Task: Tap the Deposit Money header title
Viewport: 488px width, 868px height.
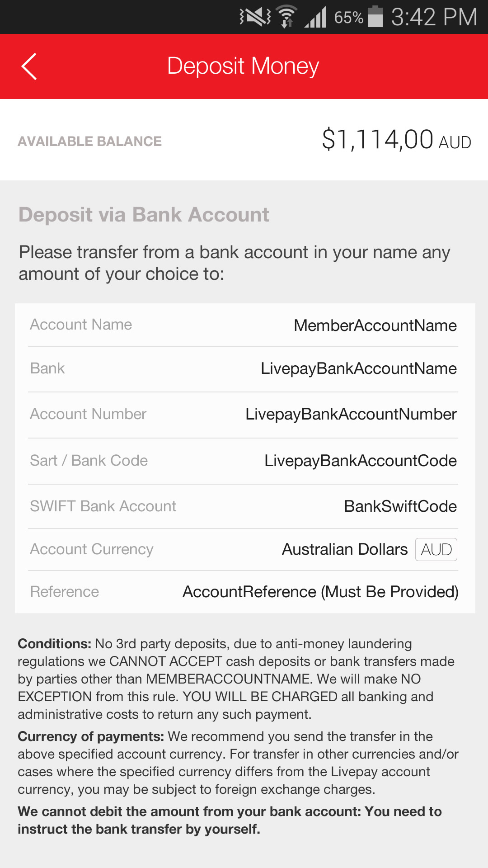Action: pyautogui.click(x=243, y=66)
